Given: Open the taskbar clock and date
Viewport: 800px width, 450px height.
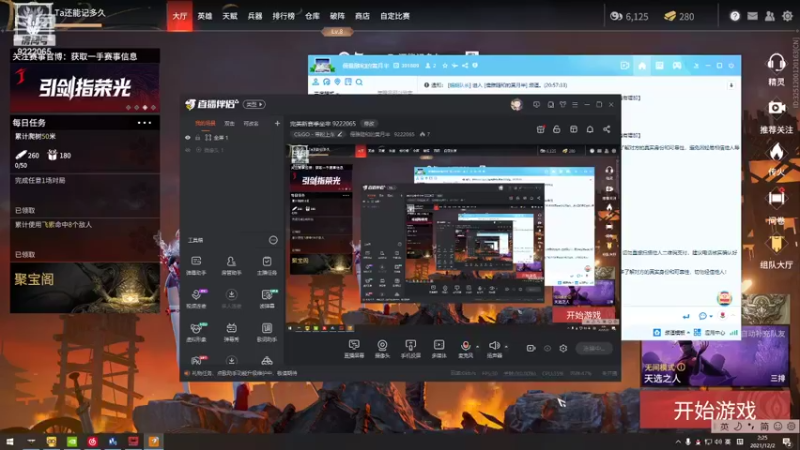Looking at the screenshot, I should (762, 441).
